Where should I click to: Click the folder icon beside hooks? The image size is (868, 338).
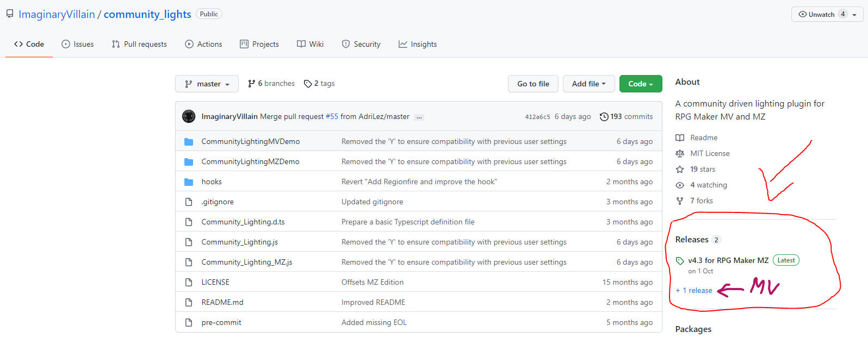tap(189, 181)
